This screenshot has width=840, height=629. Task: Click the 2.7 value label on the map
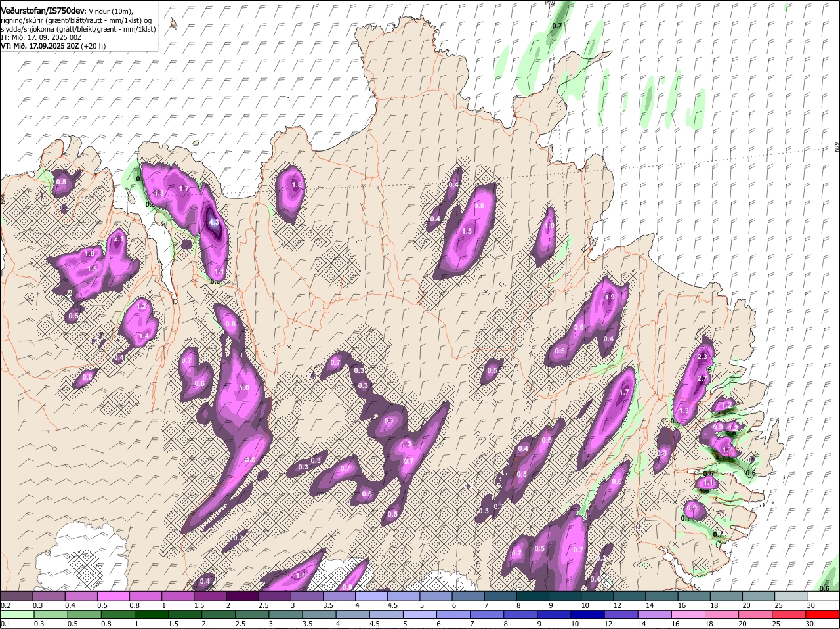pos(702,379)
